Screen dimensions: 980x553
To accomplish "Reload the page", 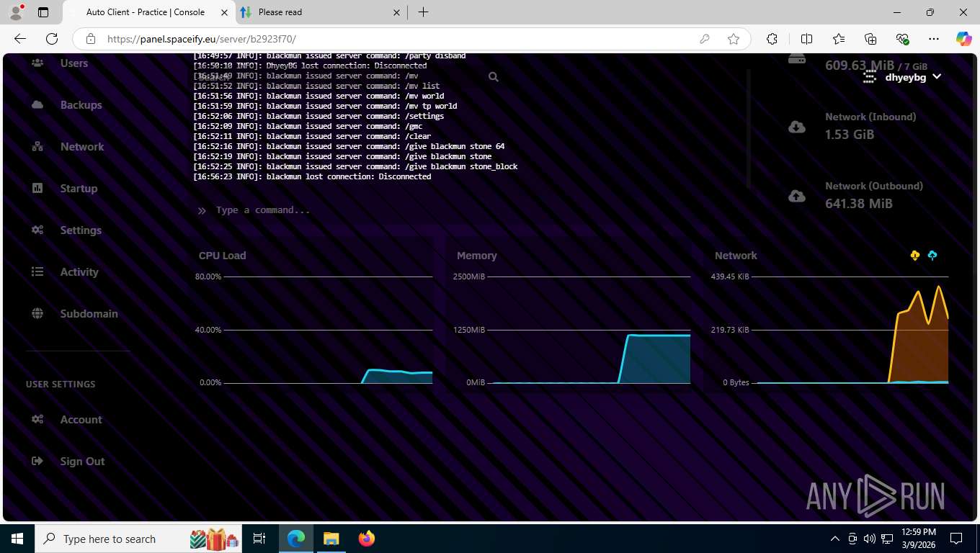I will [x=52, y=39].
